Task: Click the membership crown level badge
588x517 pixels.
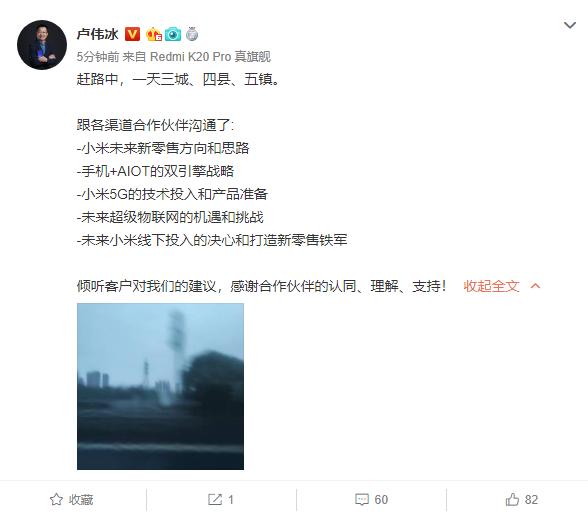Action: tap(154, 34)
